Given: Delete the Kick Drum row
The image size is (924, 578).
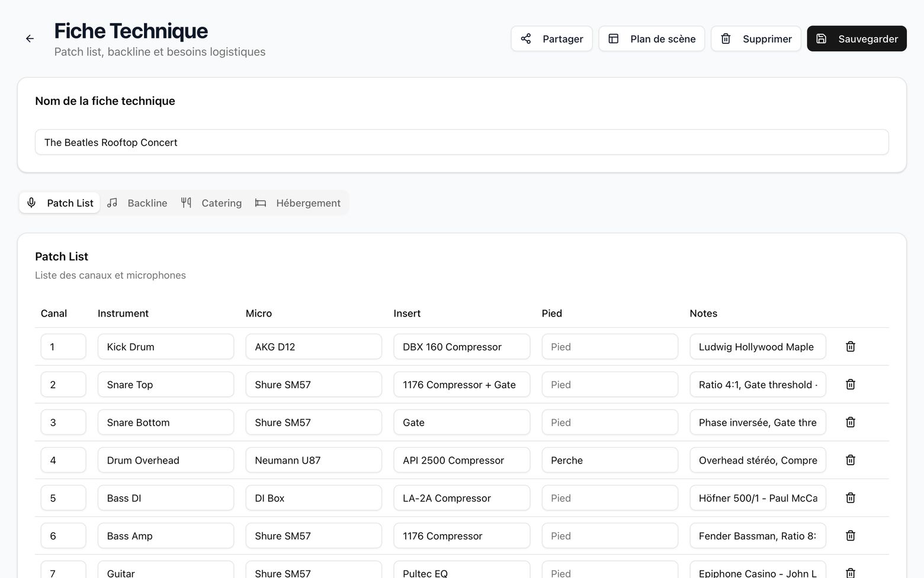Looking at the screenshot, I should [851, 347].
